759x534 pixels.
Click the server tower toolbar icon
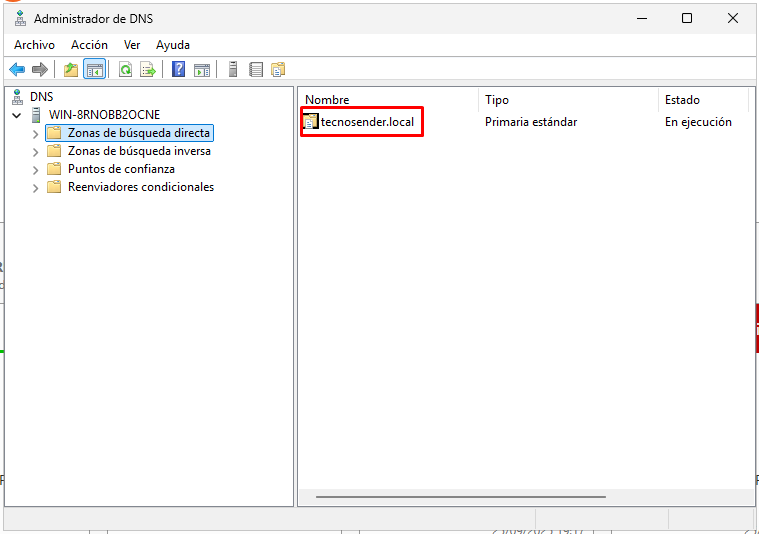pyautogui.click(x=233, y=69)
